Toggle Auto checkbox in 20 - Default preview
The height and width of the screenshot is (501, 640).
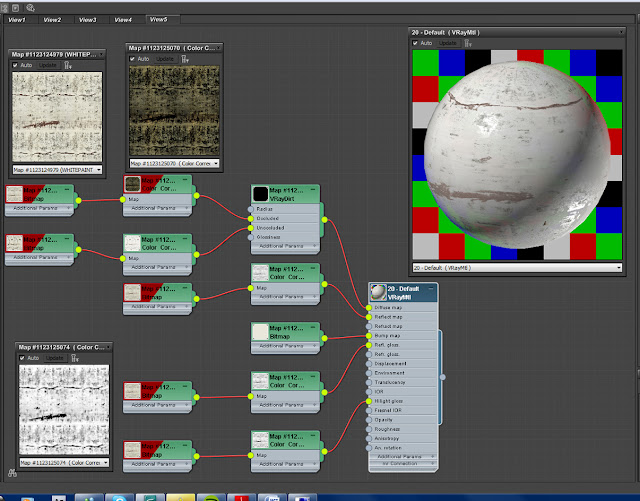pyautogui.click(x=415, y=43)
